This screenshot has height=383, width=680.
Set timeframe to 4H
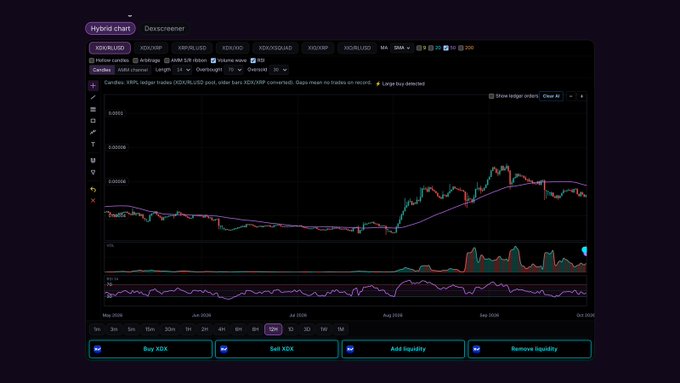[x=222, y=329]
